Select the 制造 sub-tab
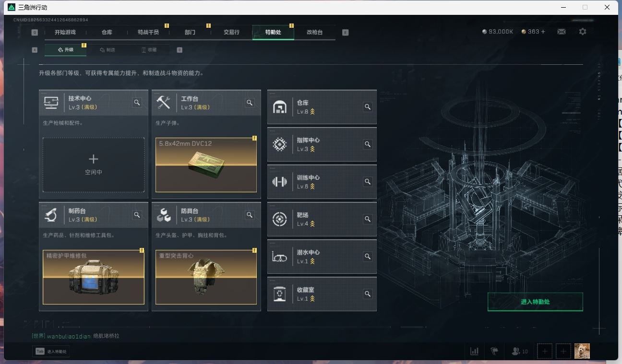The image size is (622, 364). click(108, 50)
